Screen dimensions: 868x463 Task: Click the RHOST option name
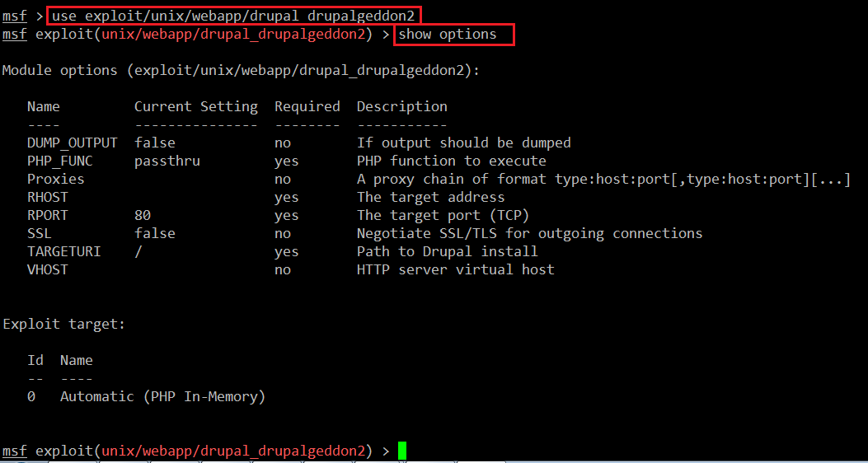point(47,197)
